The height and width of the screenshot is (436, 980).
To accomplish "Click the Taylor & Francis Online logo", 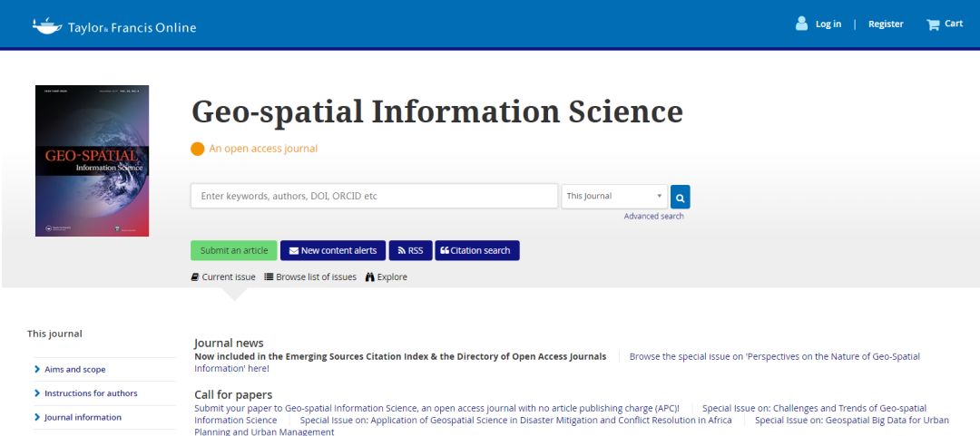I will click(x=114, y=27).
